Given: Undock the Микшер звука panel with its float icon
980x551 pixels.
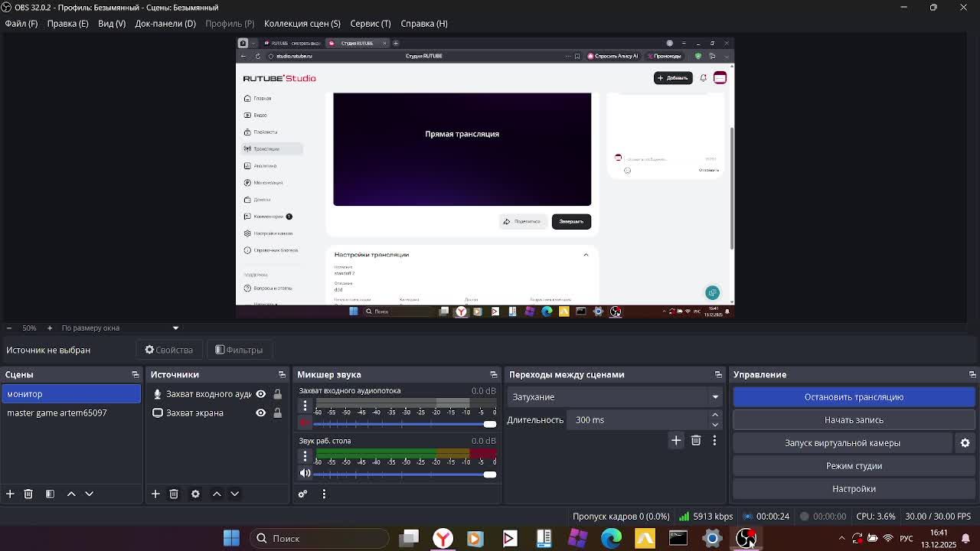Looking at the screenshot, I should tap(494, 374).
